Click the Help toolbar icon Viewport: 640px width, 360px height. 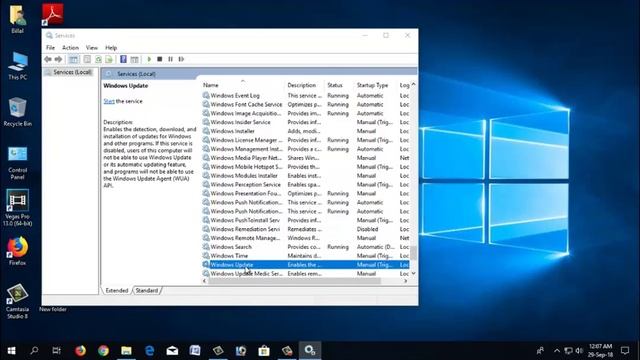pyautogui.click(x=123, y=59)
